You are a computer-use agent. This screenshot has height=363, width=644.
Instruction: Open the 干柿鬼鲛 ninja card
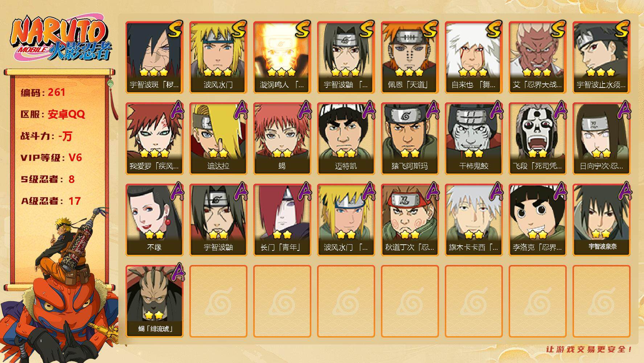(x=473, y=139)
